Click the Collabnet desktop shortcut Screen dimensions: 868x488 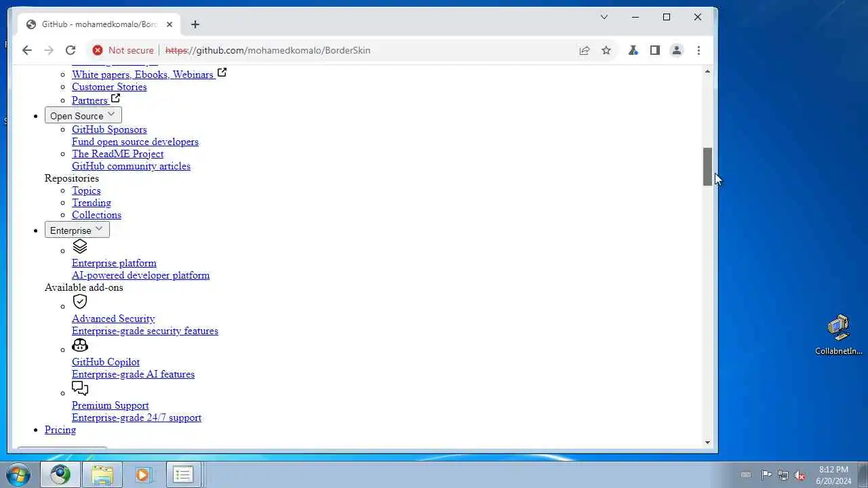pyautogui.click(x=839, y=335)
